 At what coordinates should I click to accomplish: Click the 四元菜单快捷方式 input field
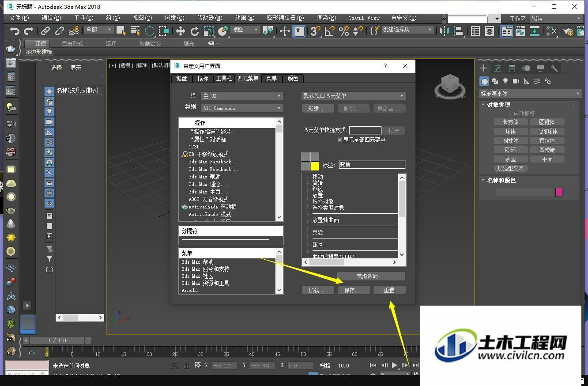tap(365, 130)
